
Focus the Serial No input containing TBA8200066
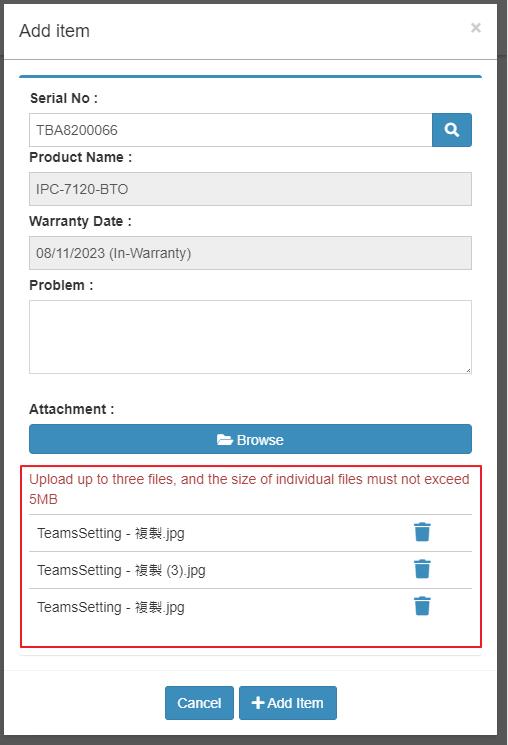[230, 130]
